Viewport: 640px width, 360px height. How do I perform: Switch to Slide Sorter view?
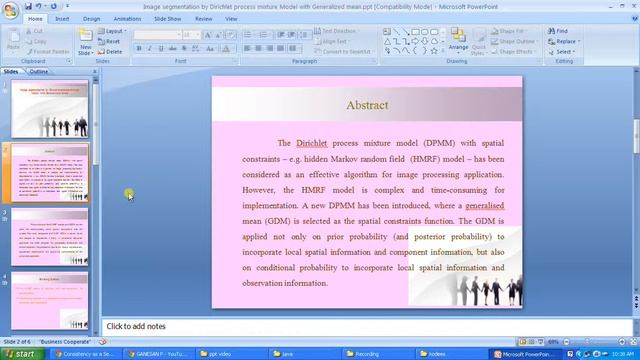coord(531,342)
